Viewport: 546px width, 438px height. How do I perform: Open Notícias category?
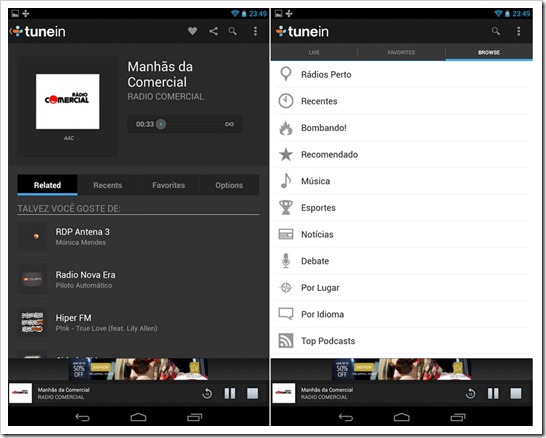pyautogui.click(x=402, y=234)
